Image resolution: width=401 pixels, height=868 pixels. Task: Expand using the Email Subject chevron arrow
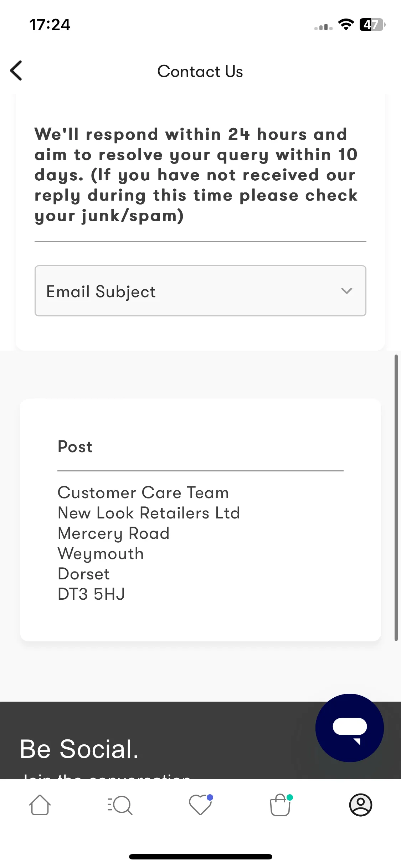coord(346,291)
